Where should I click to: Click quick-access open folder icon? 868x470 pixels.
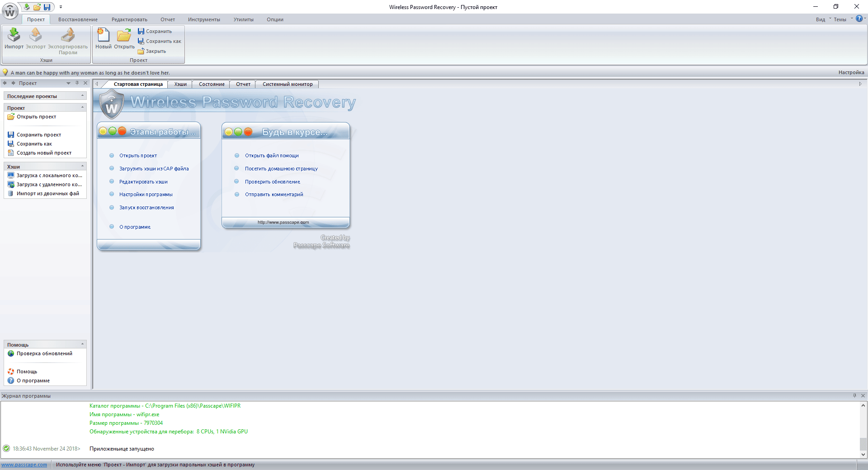coord(37,7)
